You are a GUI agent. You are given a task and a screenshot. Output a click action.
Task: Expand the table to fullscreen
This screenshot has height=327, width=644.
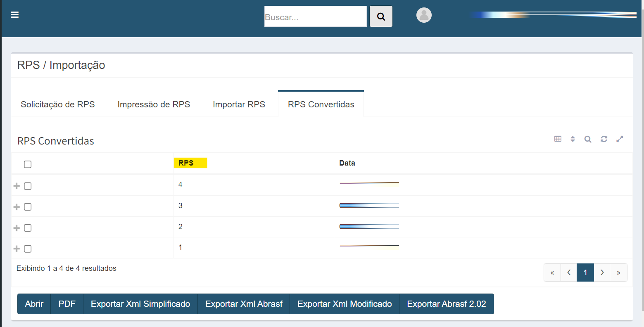point(620,139)
